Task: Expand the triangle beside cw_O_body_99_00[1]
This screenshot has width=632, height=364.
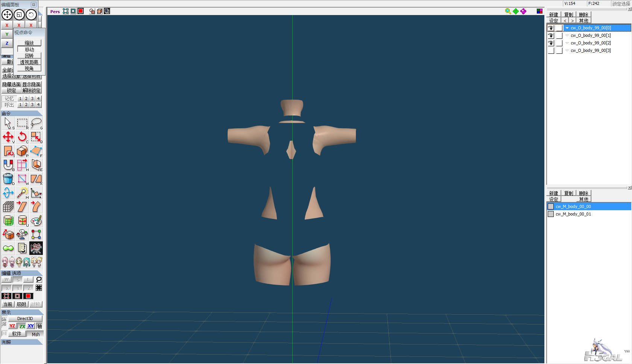Action: [567, 36]
